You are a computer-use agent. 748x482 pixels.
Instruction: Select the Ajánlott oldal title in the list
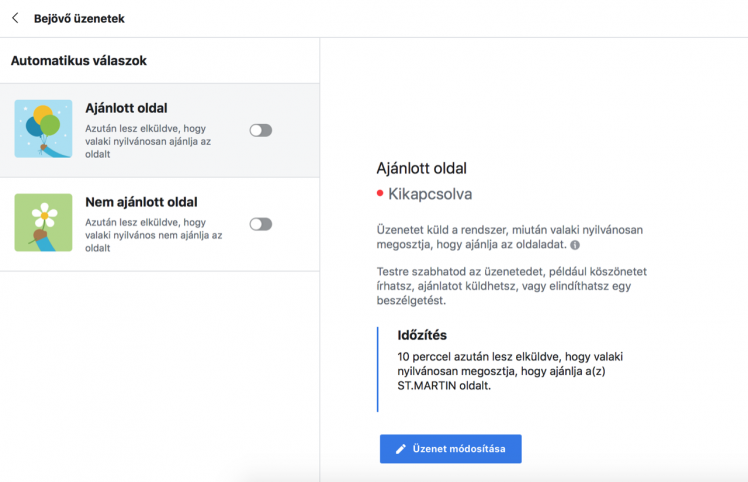pos(126,108)
